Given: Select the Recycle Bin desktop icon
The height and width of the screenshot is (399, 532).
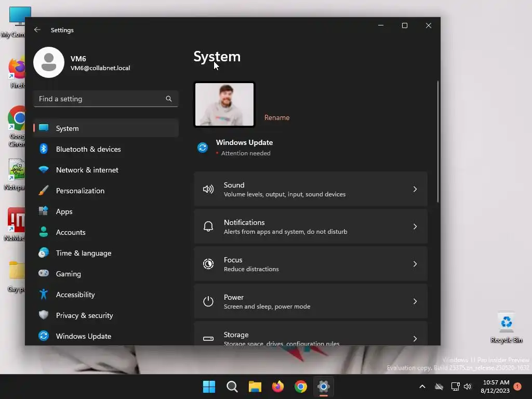Looking at the screenshot, I should tap(506, 327).
